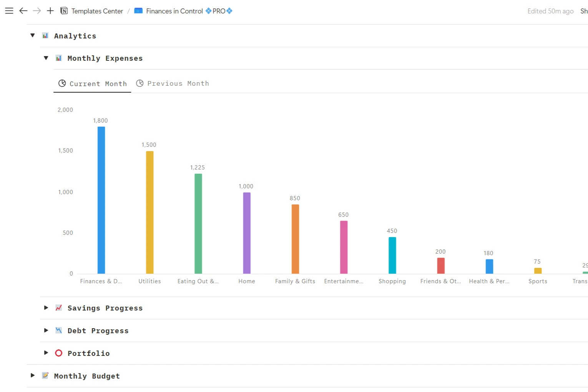The height and width of the screenshot is (392, 588).
Task: Expand the Savings Progress toggle
Action: [x=46, y=308]
